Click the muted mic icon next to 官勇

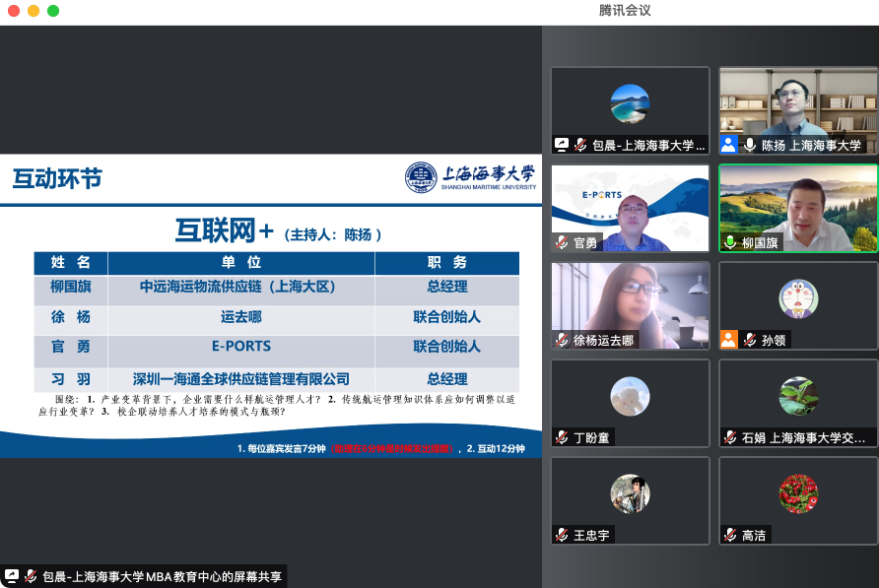pyautogui.click(x=562, y=242)
